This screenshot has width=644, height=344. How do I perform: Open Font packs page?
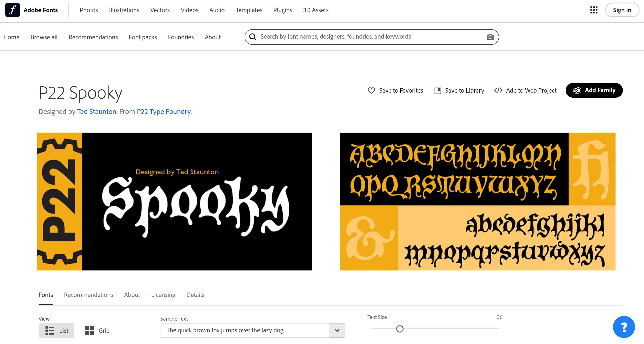tap(143, 37)
